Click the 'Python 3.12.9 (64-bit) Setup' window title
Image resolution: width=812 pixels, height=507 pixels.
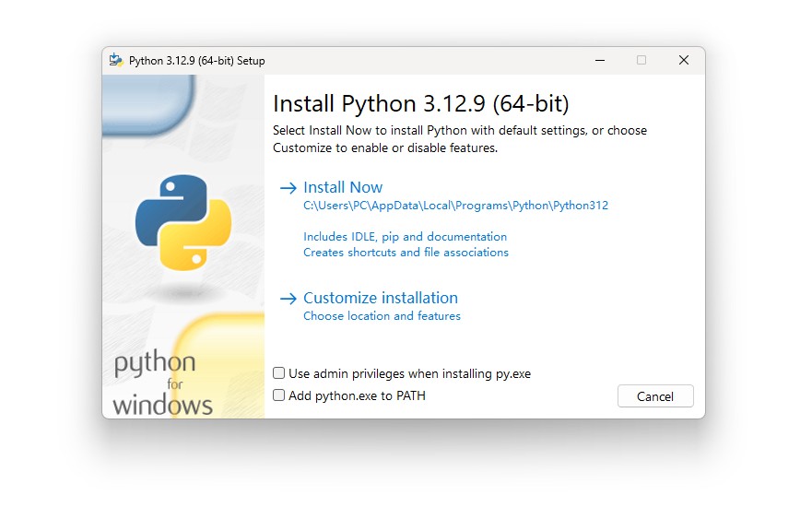[x=197, y=61]
